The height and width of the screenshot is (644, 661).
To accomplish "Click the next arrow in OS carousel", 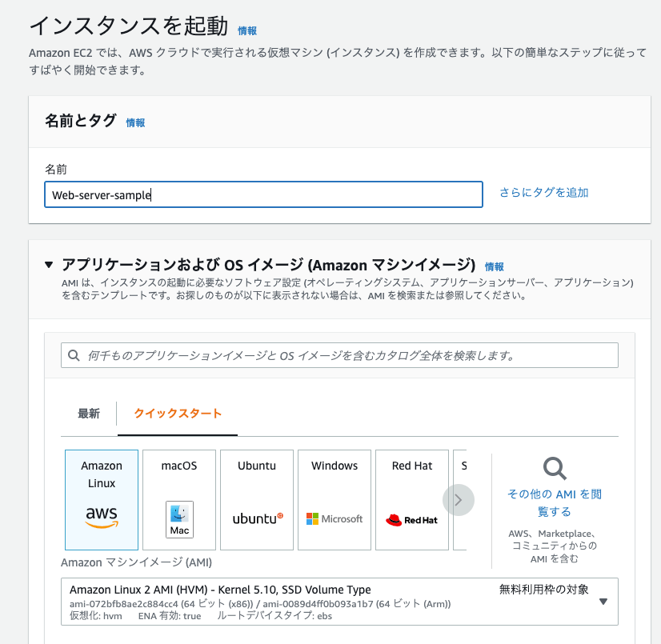I will (459, 500).
